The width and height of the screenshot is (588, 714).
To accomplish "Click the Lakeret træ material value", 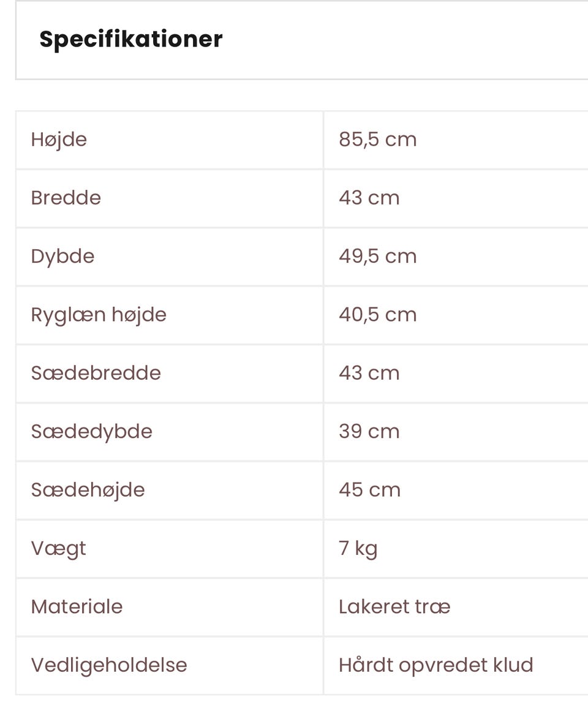I will [394, 607].
